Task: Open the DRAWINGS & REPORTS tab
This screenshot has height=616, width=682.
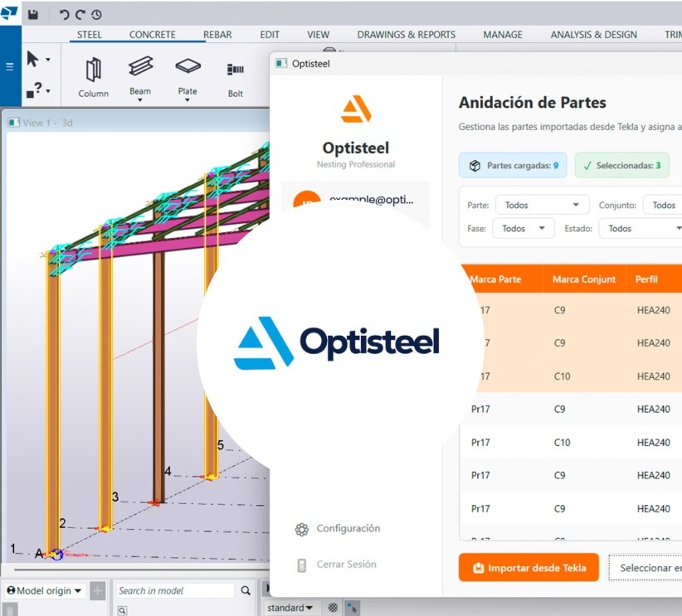Action: click(x=407, y=35)
